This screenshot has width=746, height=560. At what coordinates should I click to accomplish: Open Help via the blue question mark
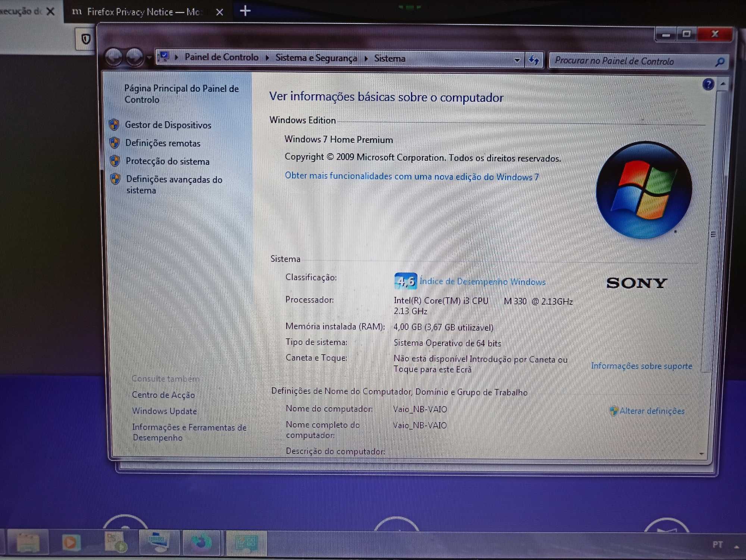click(708, 85)
